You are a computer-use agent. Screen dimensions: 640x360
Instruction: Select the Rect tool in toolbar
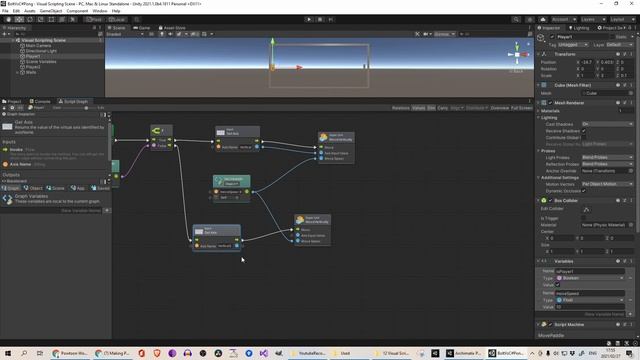51,19
